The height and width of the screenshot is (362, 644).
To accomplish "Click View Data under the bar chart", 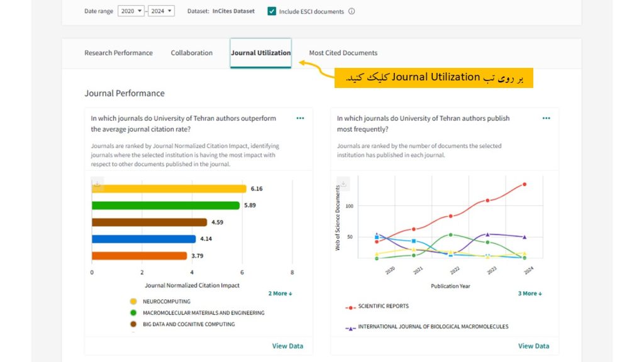I will [287, 346].
